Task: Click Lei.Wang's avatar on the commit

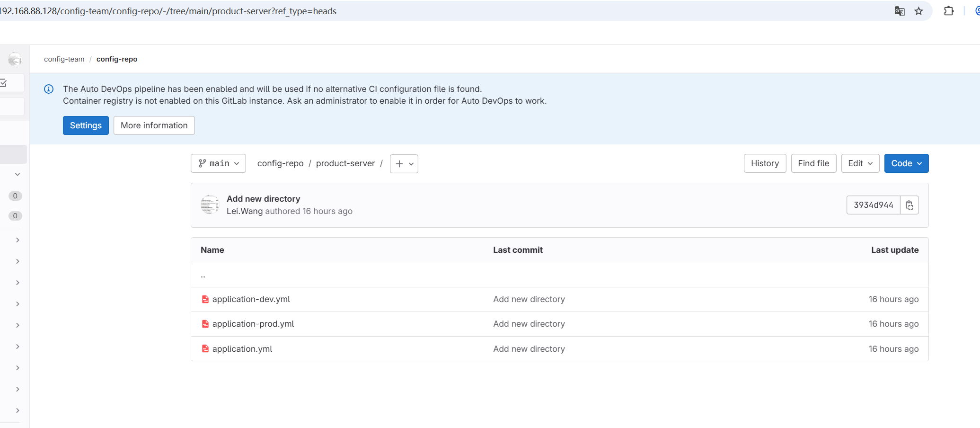Action: click(210, 205)
